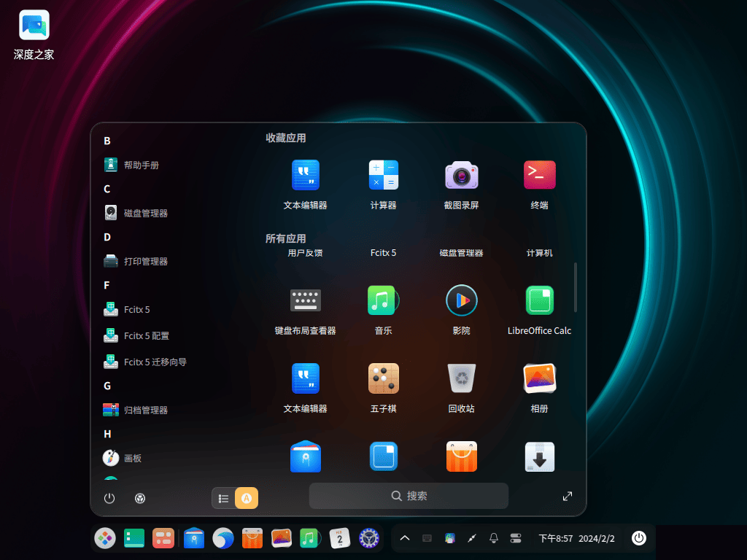Open LibreOffice Calc

(539, 300)
